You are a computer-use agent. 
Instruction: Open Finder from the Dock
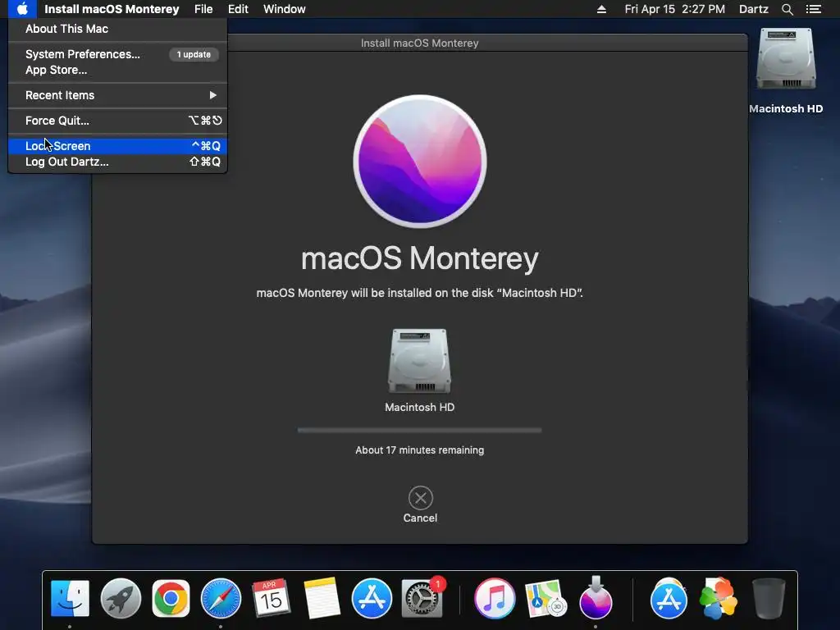point(70,598)
